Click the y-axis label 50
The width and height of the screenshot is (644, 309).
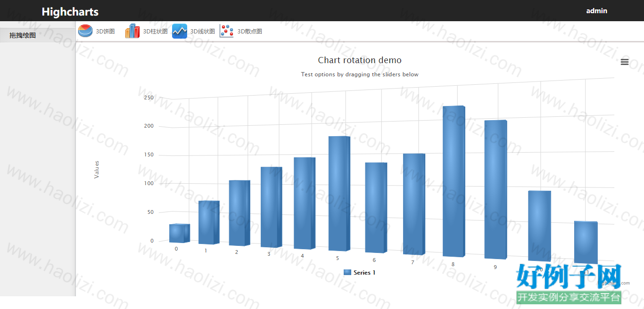point(150,212)
